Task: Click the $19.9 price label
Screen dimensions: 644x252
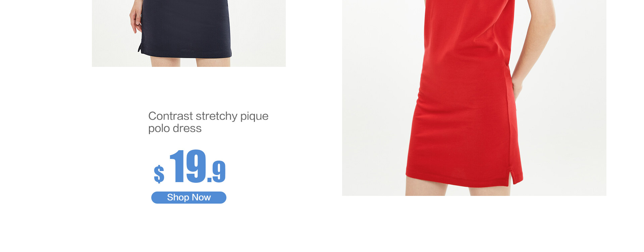Action: coord(190,167)
